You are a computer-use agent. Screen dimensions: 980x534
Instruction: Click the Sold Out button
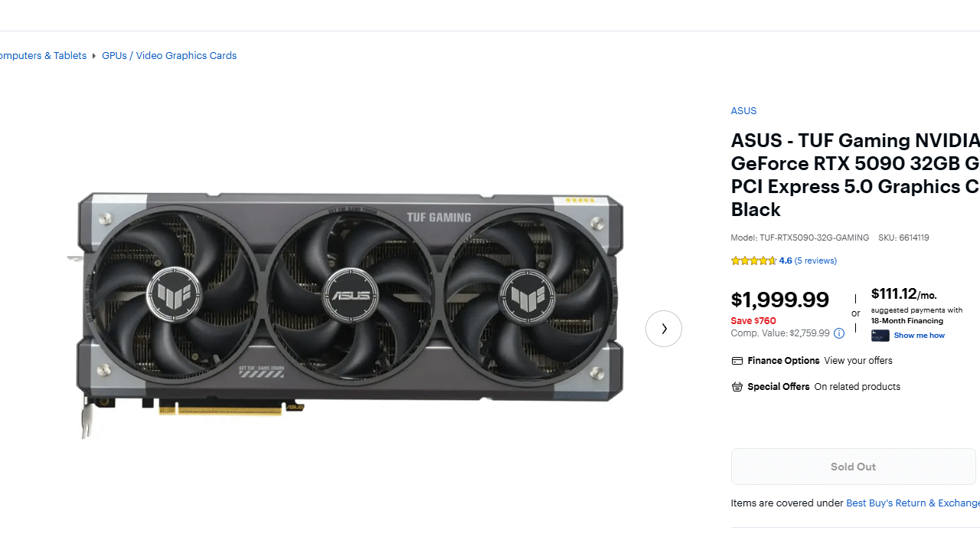(854, 467)
